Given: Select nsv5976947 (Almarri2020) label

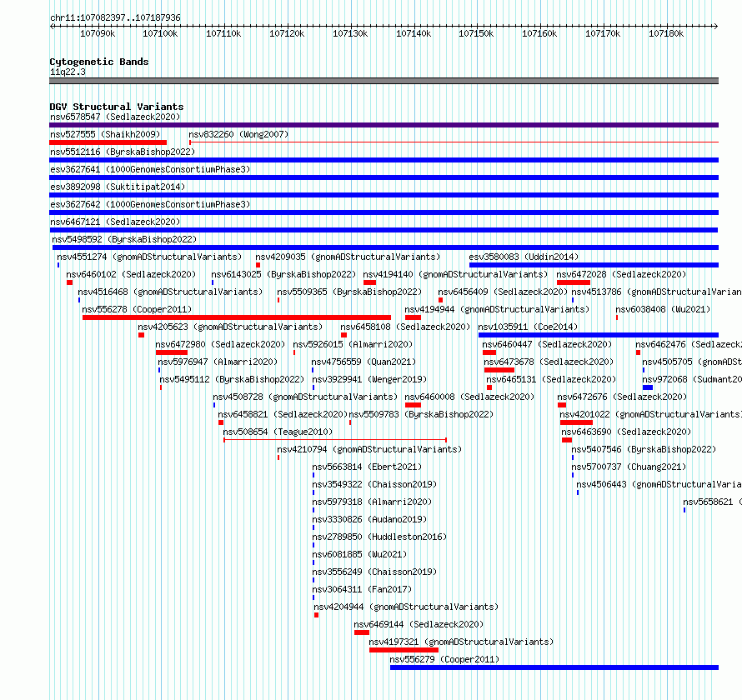Looking at the screenshot, I should [218, 362].
